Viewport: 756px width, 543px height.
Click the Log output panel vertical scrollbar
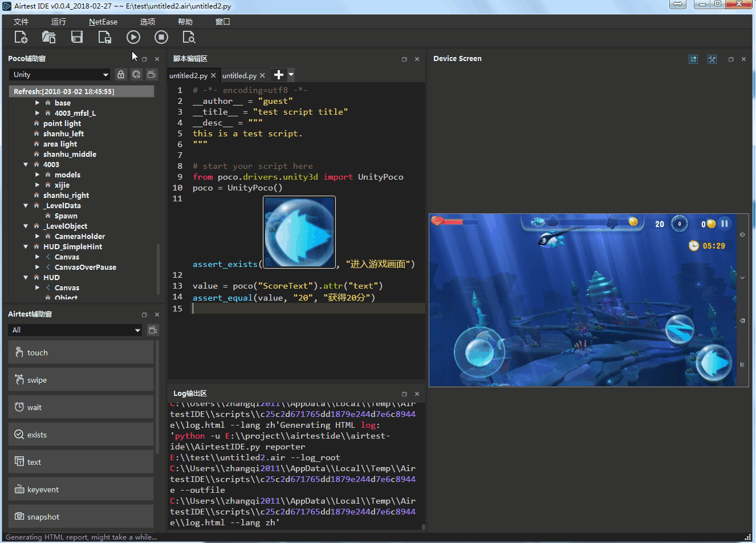(423, 527)
